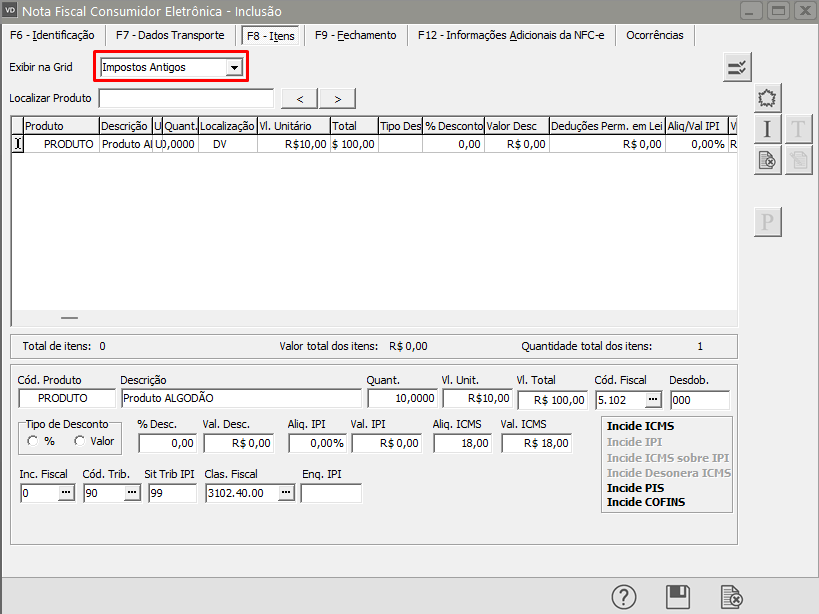Screen dimensions: 819x614
Task: Go to the previous product with '<' button
Action: (x=300, y=98)
